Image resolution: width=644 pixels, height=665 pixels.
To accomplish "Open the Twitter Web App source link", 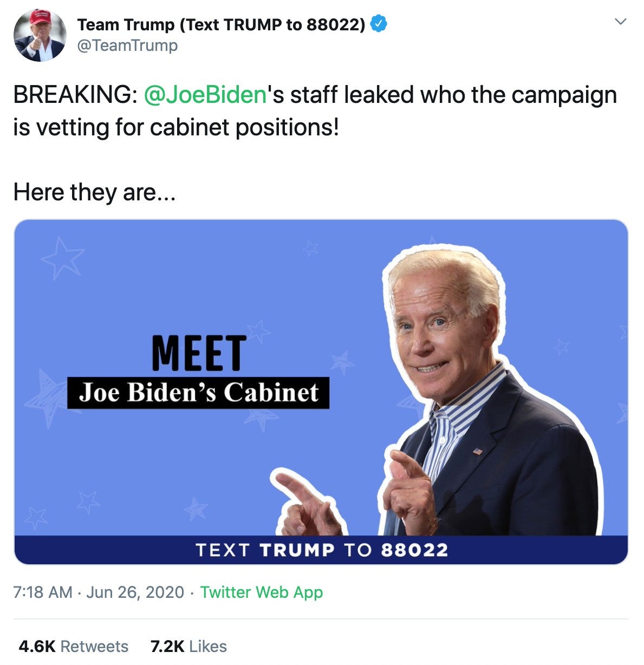I will (262, 592).
